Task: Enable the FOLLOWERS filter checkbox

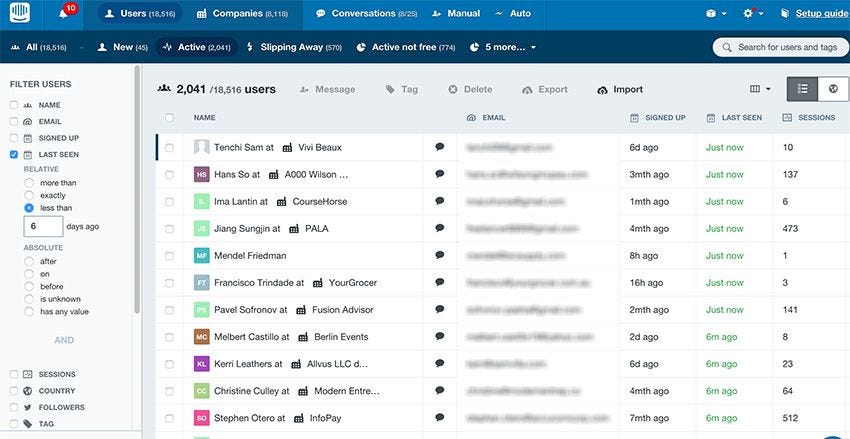Action: pos(14,407)
